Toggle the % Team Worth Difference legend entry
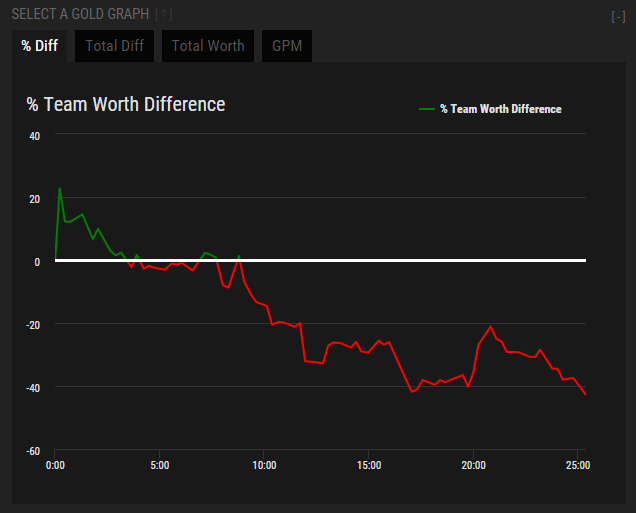This screenshot has width=636, height=513. point(490,109)
